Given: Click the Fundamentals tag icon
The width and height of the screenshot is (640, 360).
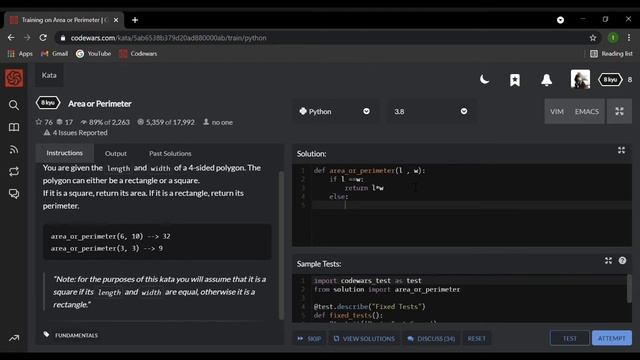Looking at the screenshot, I should tap(47, 334).
